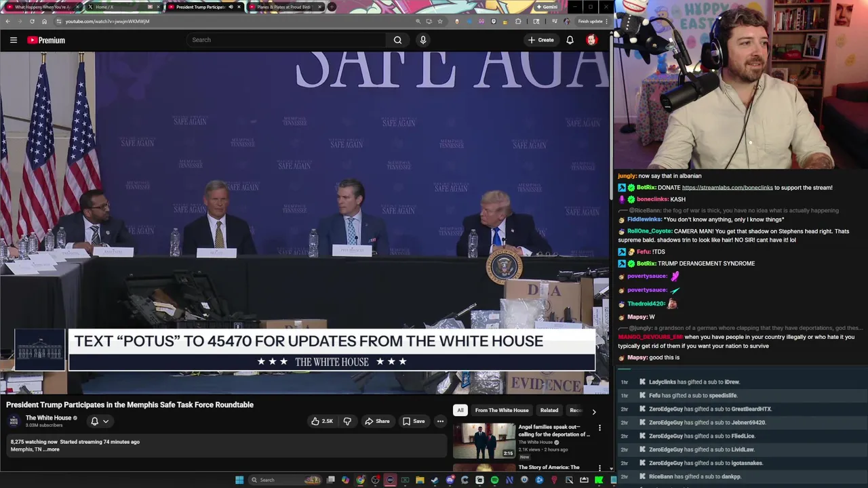This screenshot has width=868, height=488.
Task: Open more actions three-dot menu for video
Action: point(440,421)
